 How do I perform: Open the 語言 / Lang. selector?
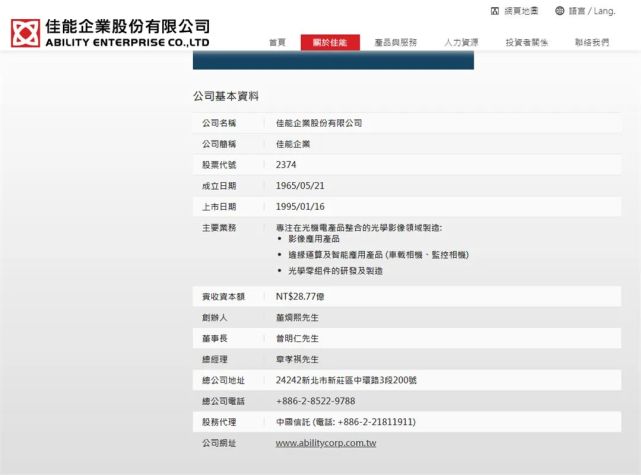[x=592, y=11]
